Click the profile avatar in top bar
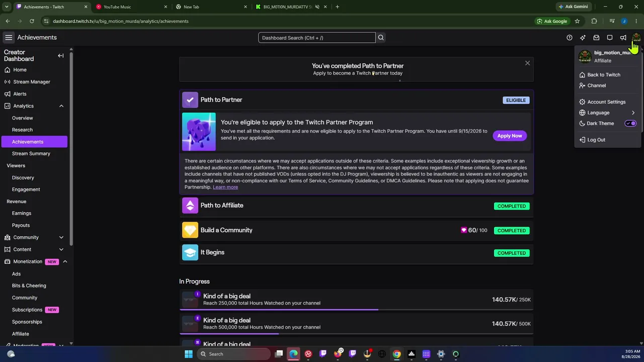 636,38
